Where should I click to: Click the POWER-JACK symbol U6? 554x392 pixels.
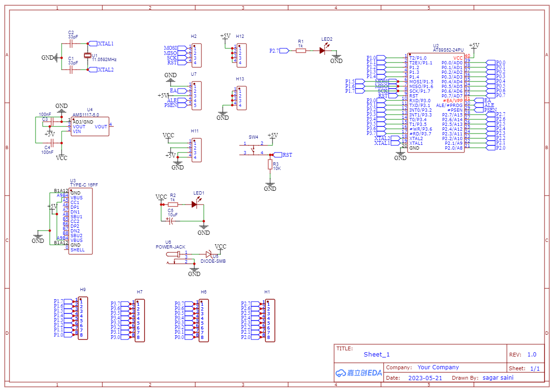click(175, 254)
